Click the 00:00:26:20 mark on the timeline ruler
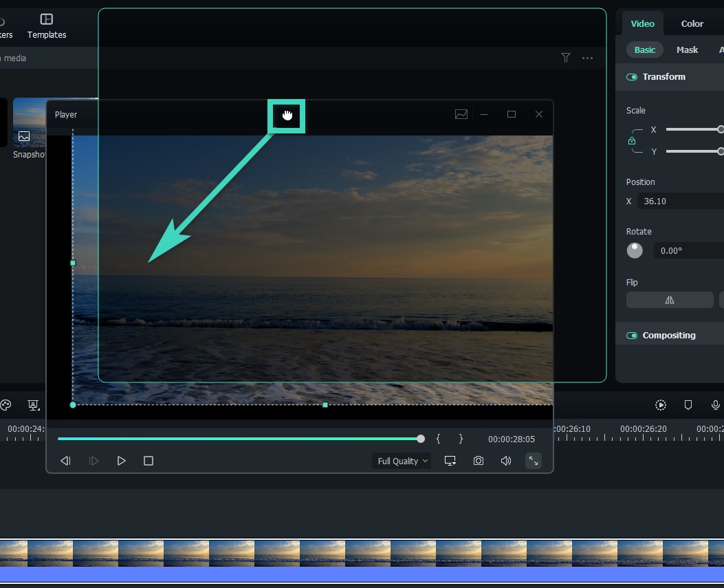 tap(643, 429)
